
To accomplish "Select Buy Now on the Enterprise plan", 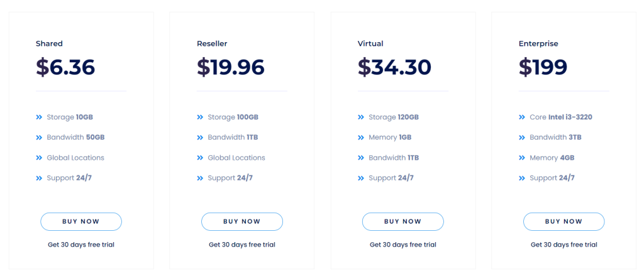I will (x=564, y=221).
